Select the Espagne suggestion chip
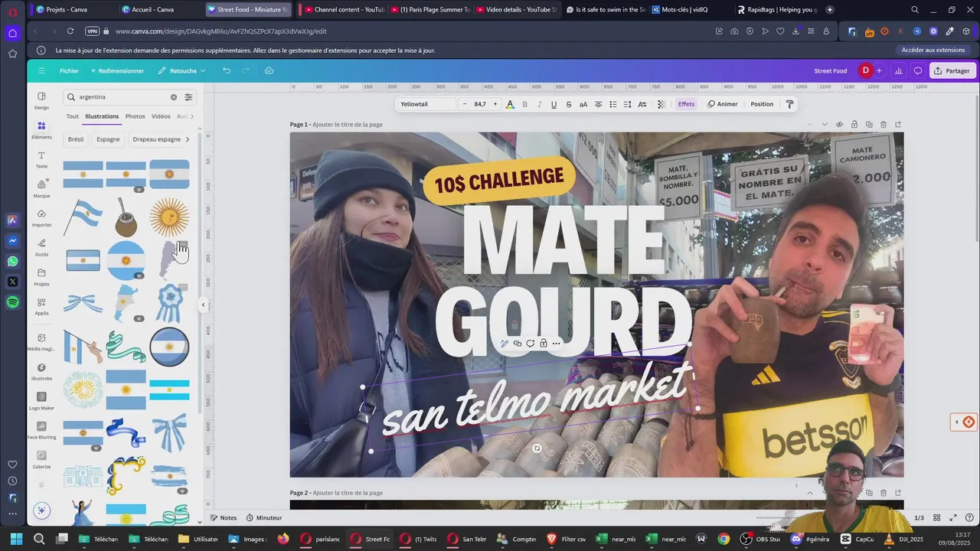 click(108, 139)
